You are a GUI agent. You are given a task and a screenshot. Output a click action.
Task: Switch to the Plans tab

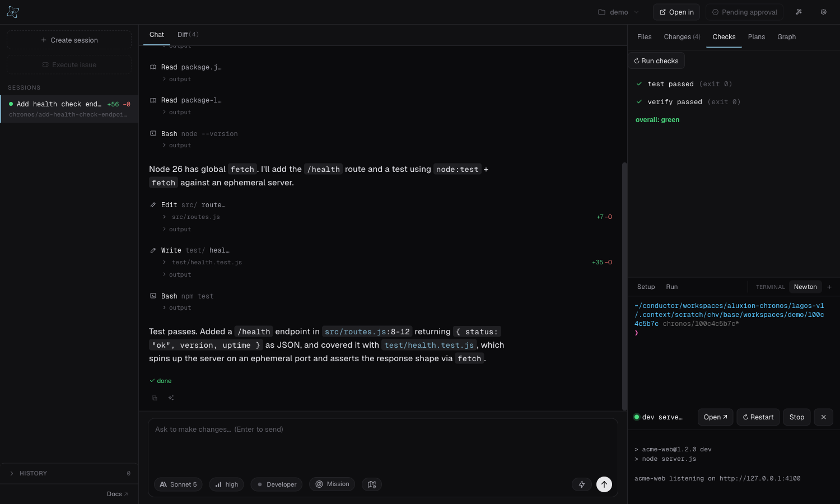coord(757,37)
